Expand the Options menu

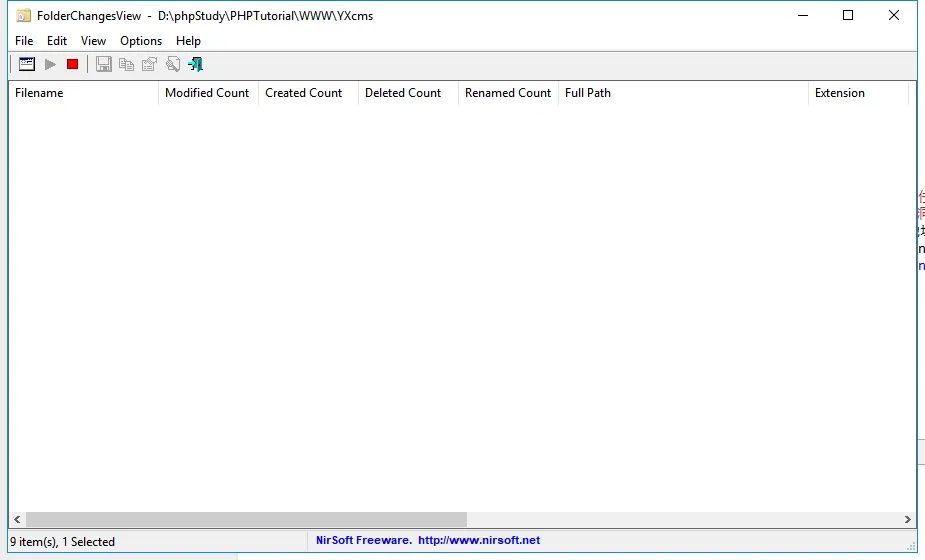pos(141,41)
